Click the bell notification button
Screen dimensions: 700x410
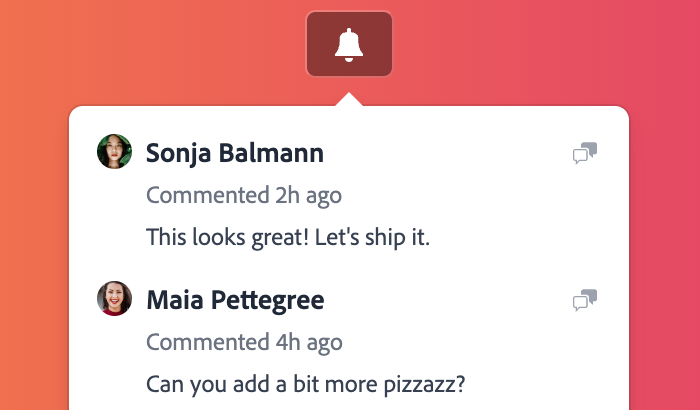[349, 44]
